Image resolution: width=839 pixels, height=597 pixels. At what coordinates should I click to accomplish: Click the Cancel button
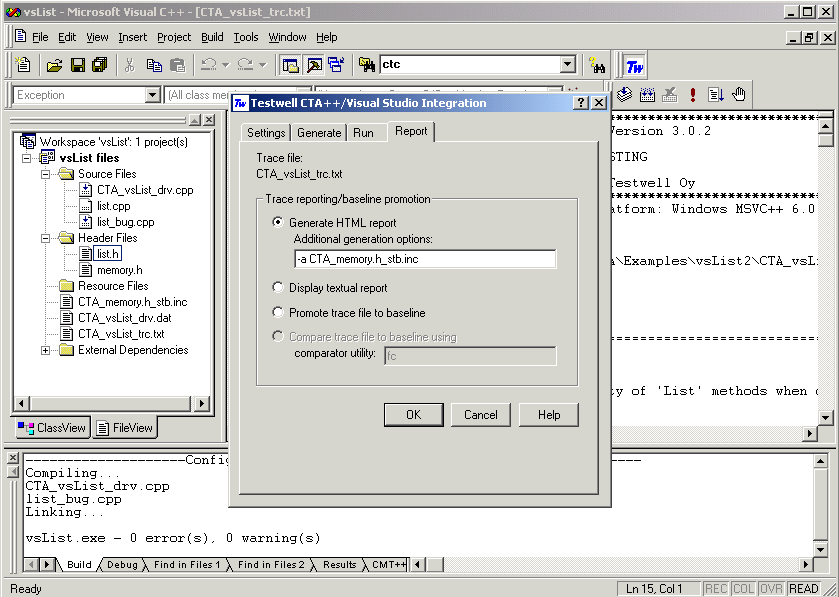click(x=481, y=415)
